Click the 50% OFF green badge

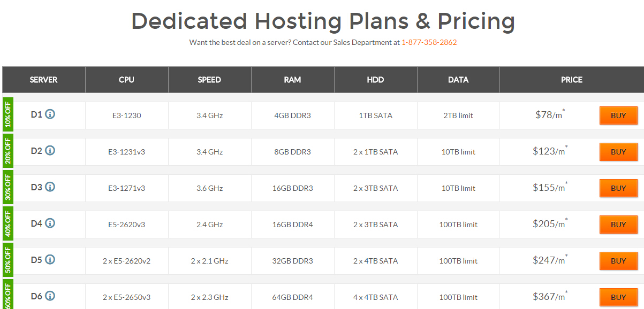pos(7,259)
